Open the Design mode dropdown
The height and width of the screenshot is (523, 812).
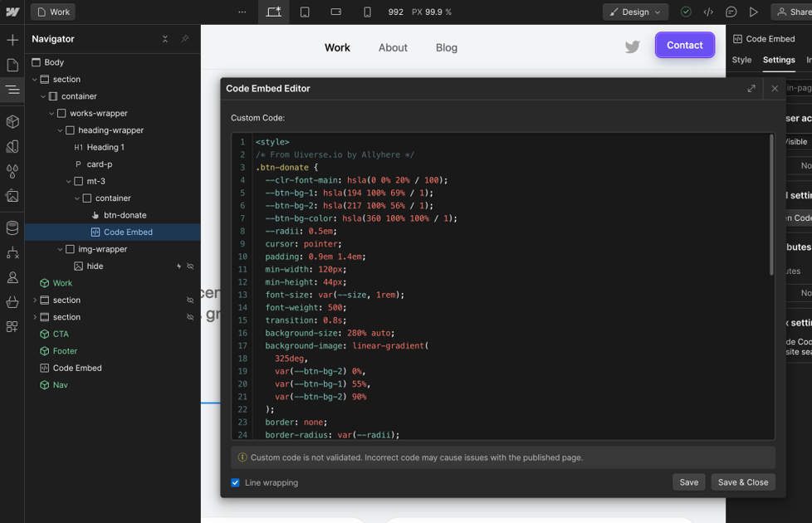pos(635,12)
